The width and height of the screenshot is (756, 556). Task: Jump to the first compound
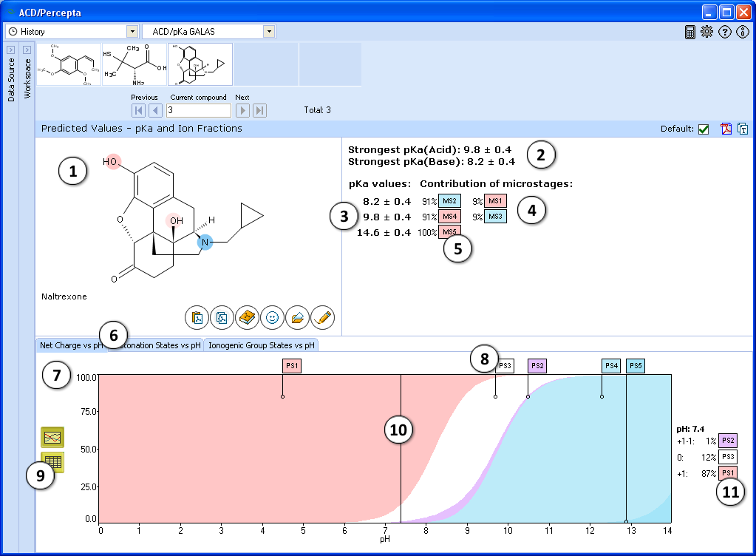138,111
